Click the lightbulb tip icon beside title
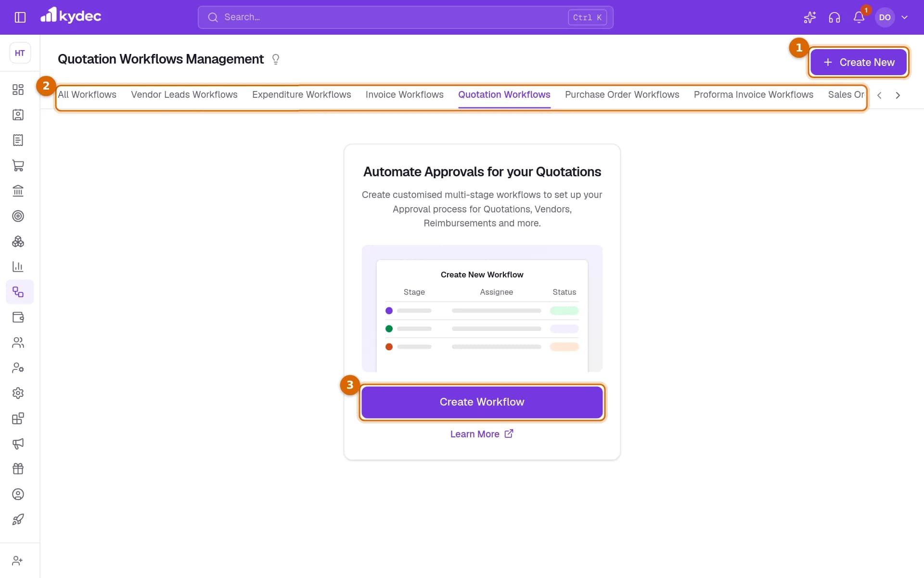The height and width of the screenshot is (578, 924). coord(276,59)
